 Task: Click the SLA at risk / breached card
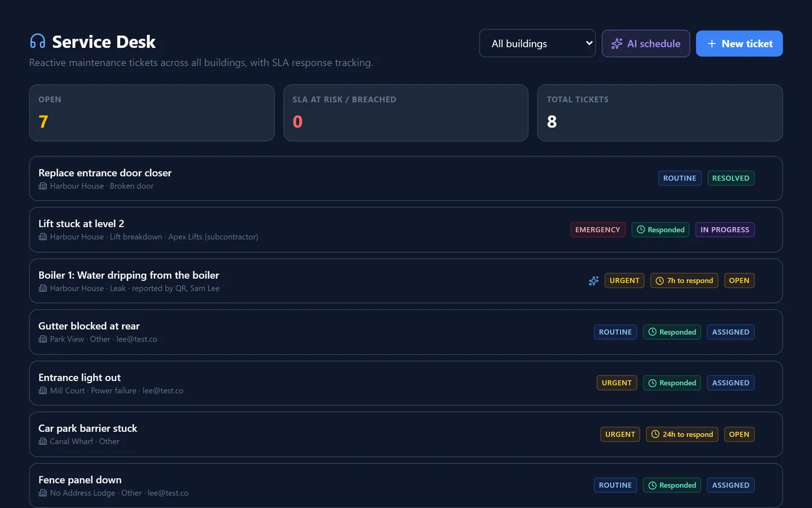tap(406, 113)
